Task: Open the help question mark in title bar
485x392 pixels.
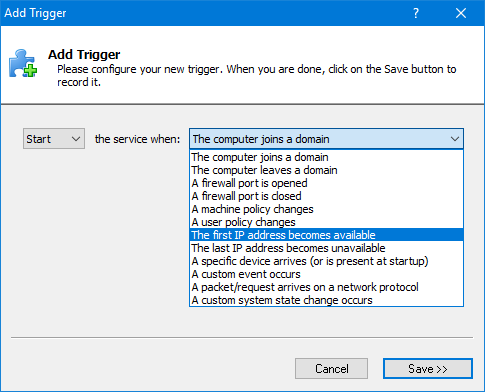Action: 416,13
